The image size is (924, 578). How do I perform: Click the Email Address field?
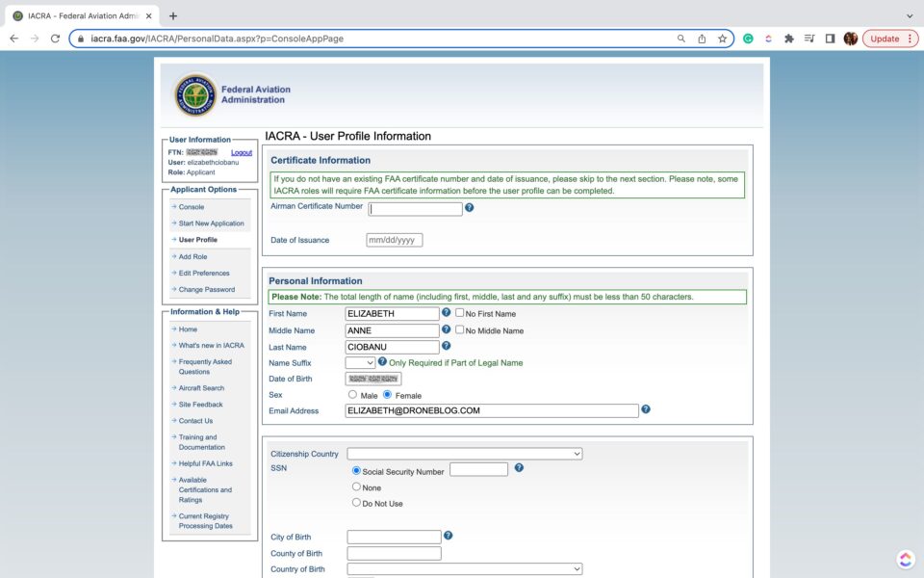point(492,410)
